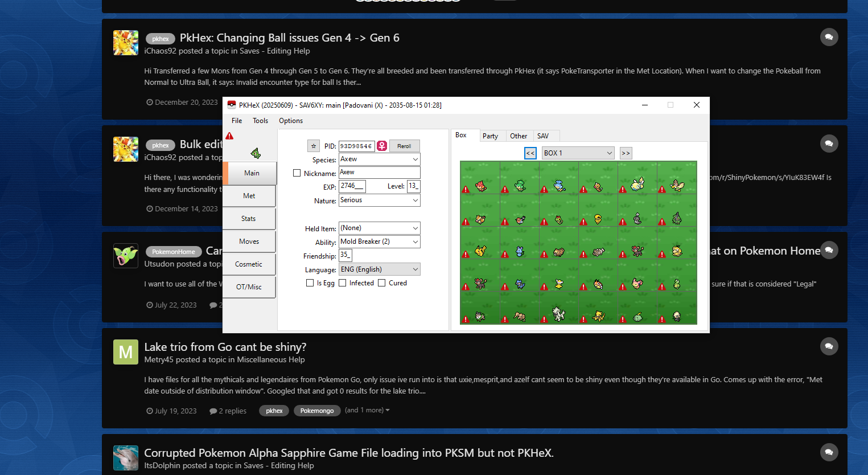Go to next box with >> button

coord(626,153)
